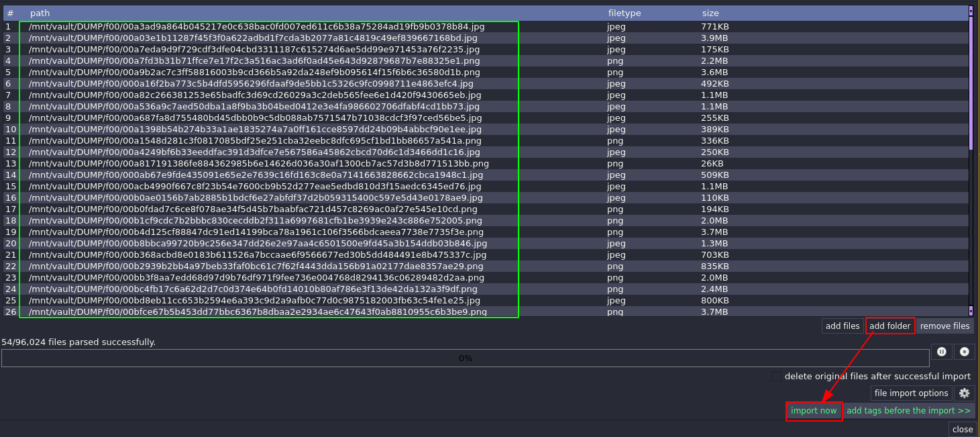Select the path starting 00a536a9c7aed50
980x437 pixels.
coord(485,107)
